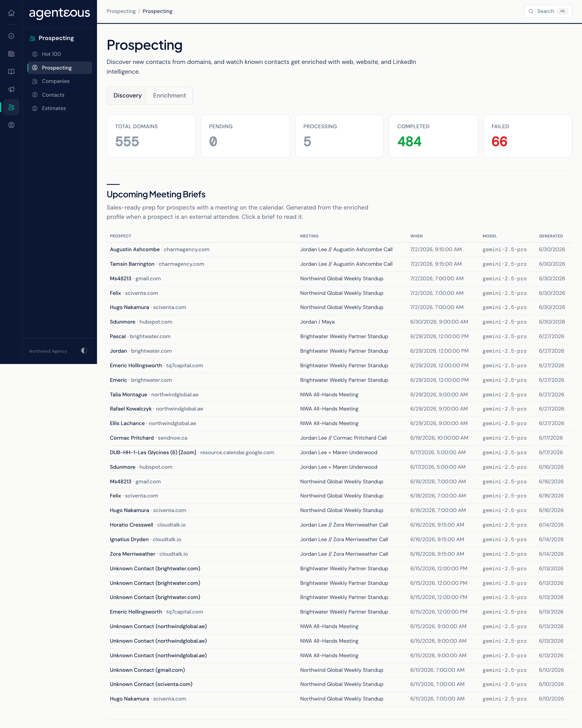
Task: Click Northwind Agency label in sidebar footer
Action: [x=48, y=351]
